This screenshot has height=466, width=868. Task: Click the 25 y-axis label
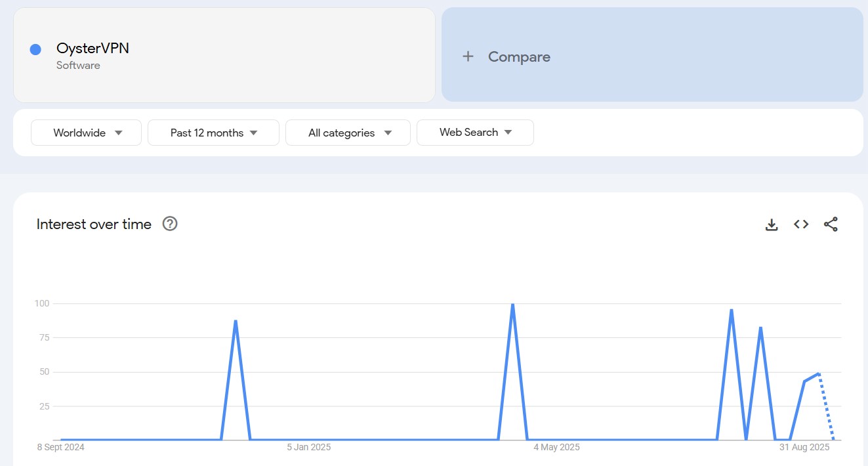[x=44, y=406]
